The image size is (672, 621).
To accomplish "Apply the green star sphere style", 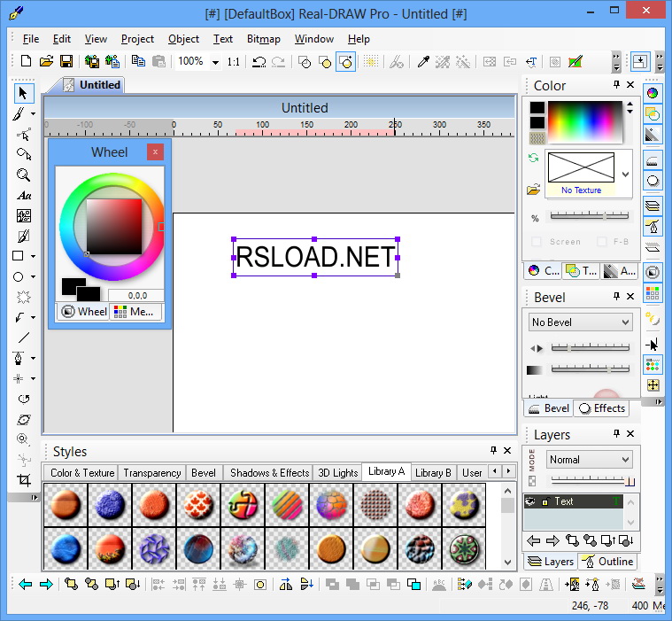I will [464, 549].
